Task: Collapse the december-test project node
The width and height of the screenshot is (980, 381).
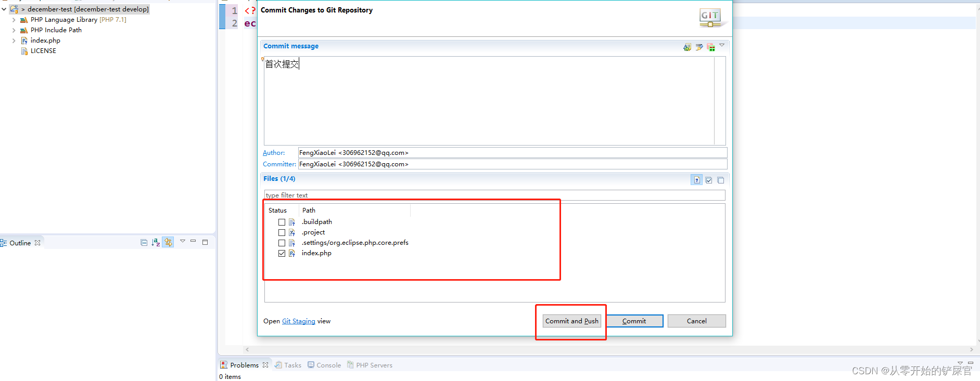Action: tap(4, 9)
